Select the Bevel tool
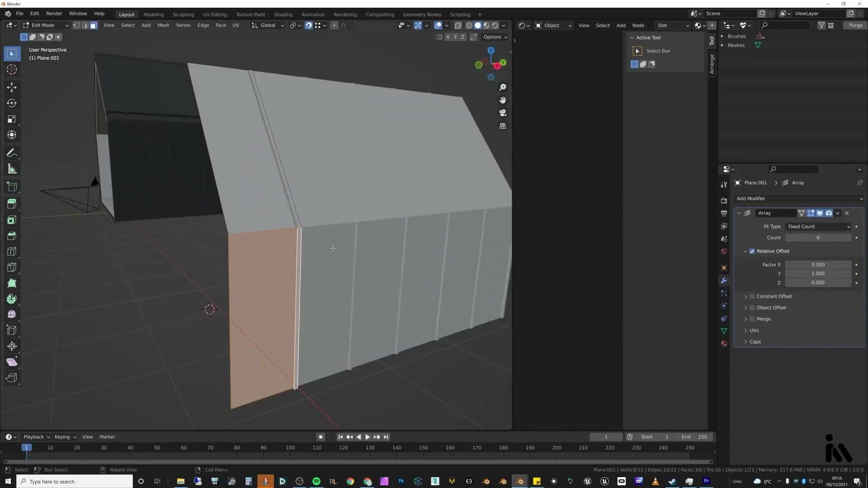This screenshot has width=868, height=488. pyautogui.click(x=12, y=235)
